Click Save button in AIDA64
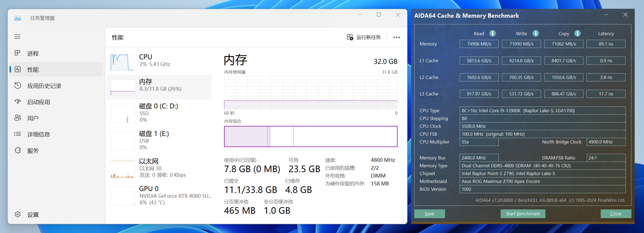 (430, 214)
